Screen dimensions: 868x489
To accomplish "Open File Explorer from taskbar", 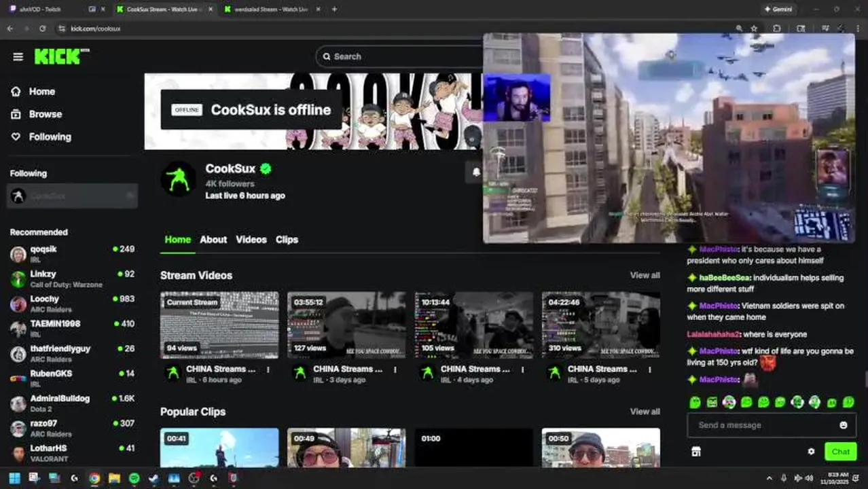I will click(114, 478).
